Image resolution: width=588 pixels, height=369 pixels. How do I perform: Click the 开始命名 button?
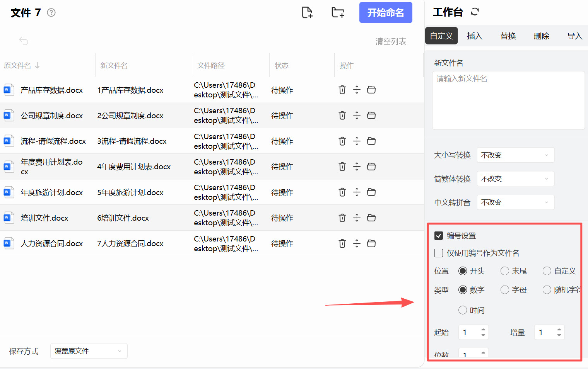(x=385, y=13)
